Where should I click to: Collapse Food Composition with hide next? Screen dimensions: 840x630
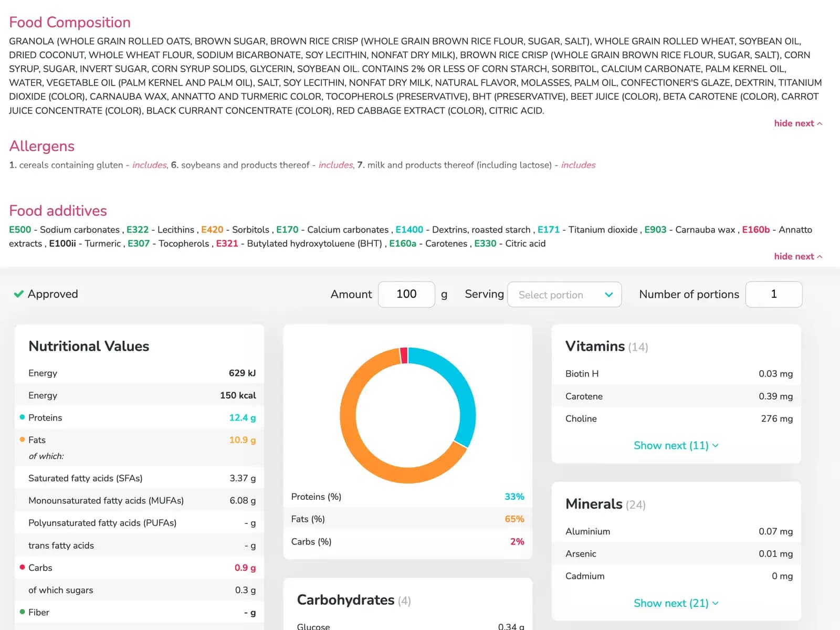click(x=797, y=123)
